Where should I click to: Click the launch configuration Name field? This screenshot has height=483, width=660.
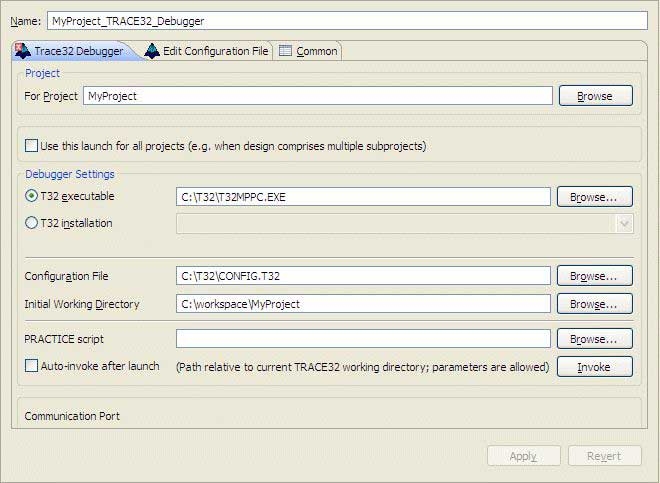346,20
